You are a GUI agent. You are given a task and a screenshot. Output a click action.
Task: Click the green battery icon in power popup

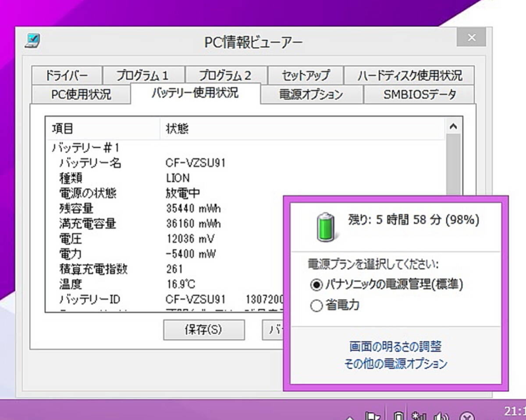(x=325, y=226)
